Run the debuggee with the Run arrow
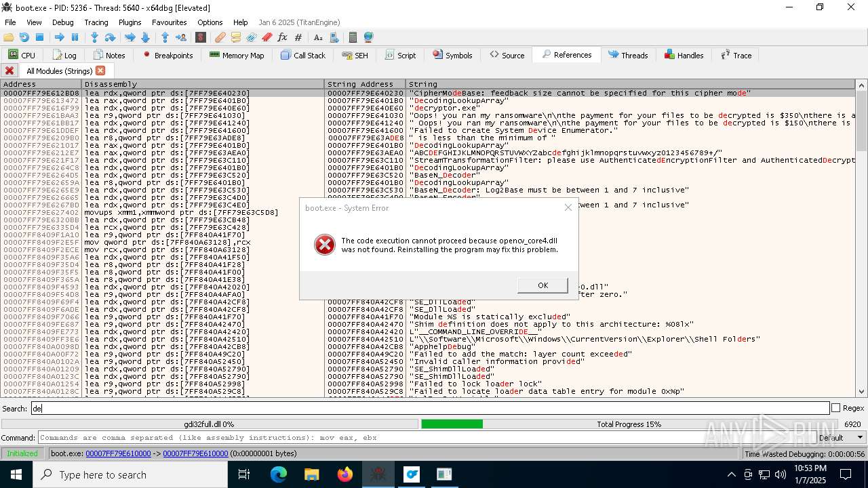The height and width of the screenshot is (488, 868). (x=60, y=37)
